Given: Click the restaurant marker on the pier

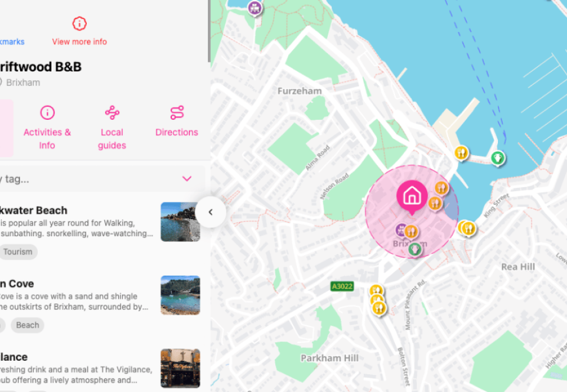Looking at the screenshot, I should pos(461,153).
